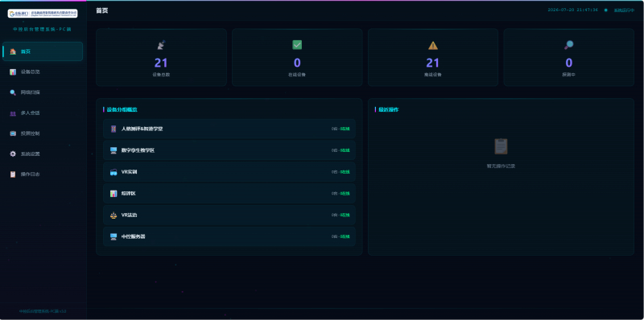Open the VR法治 device group
The height and width of the screenshot is (320, 644).
click(x=229, y=215)
